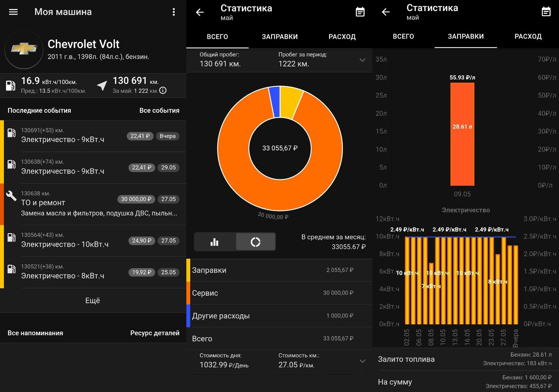The width and height of the screenshot is (559, 392).
Task: Open the three-dot overflow menu
Action: pos(174,12)
